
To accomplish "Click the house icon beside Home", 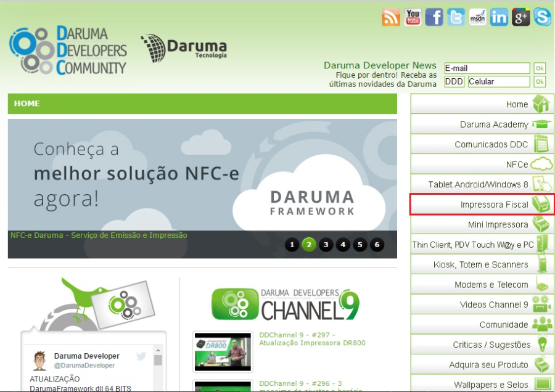I will click(541, 104).
